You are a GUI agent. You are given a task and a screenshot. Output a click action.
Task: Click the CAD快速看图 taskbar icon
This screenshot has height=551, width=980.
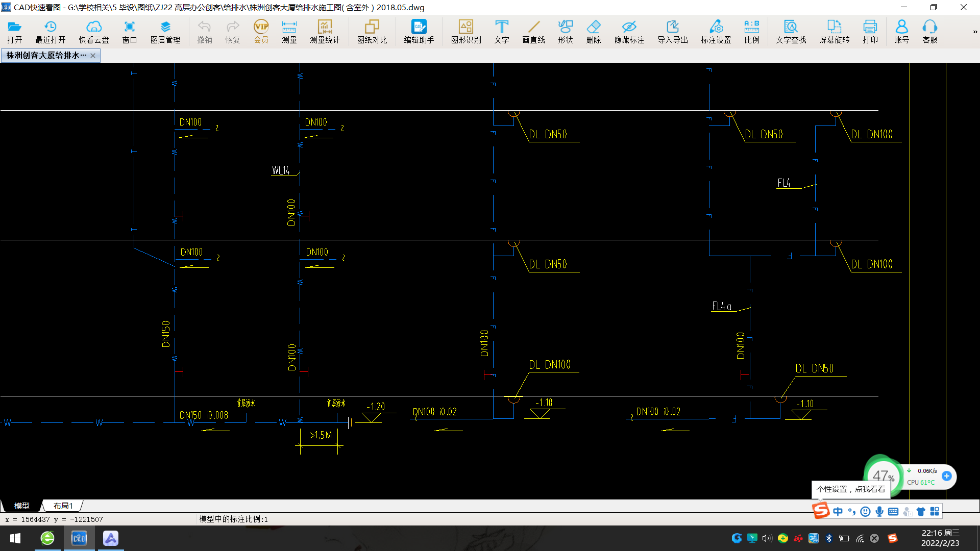coord(79,538)
